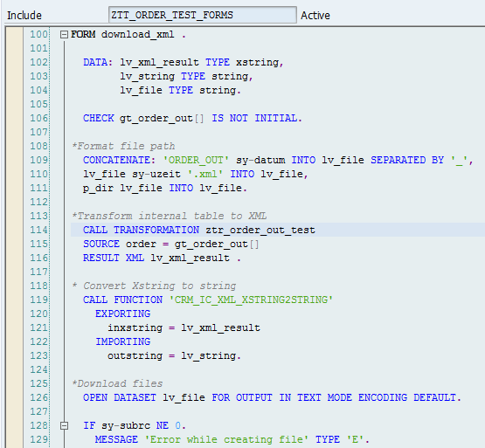
Task: Collapse the FORM download_xml block
Action: 64,35
